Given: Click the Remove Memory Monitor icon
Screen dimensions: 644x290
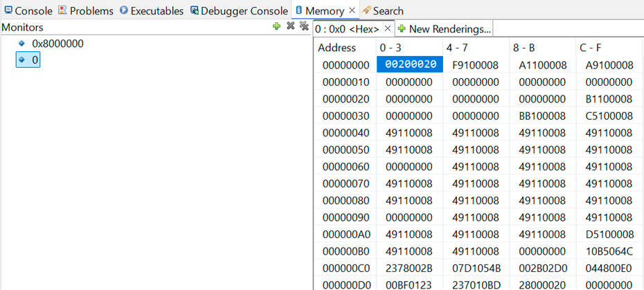Looking at the screenshot, I should point(291,26).
